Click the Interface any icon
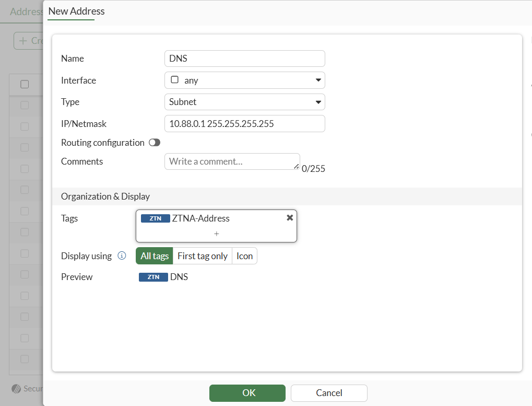 (x=175, y=80)
